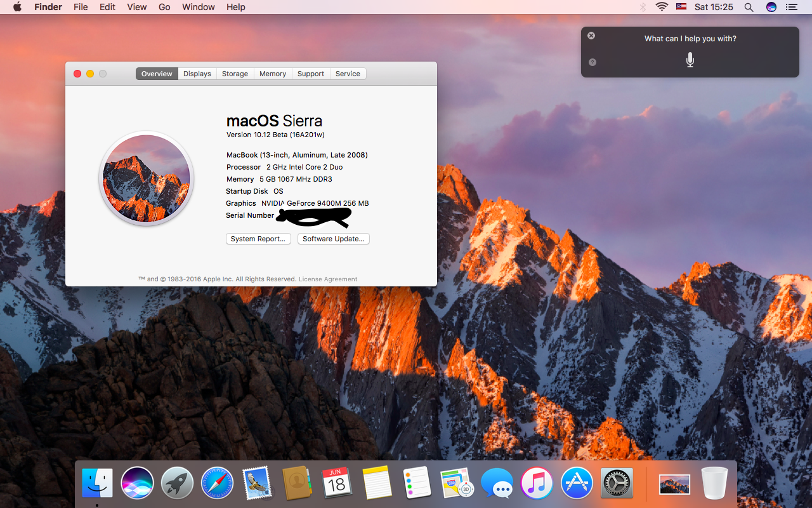This screenshot has width=812, height=508.
Task: Open the File menu
Action: tap(81, 7)
